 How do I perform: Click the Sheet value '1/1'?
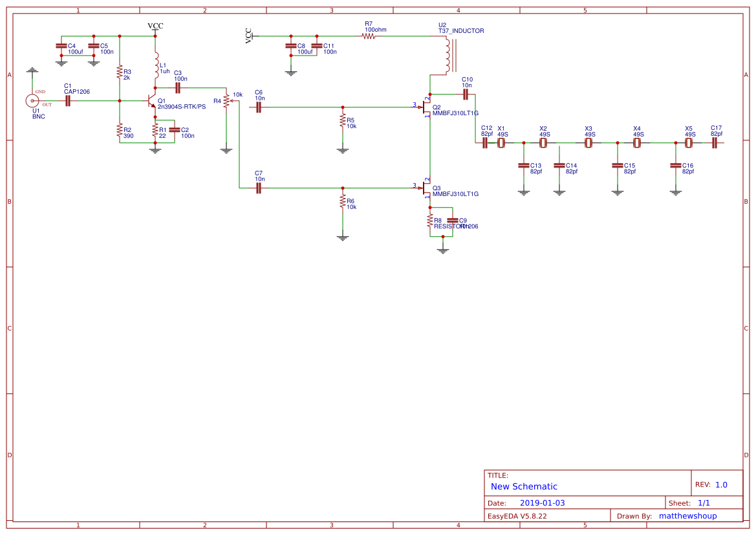704,503
